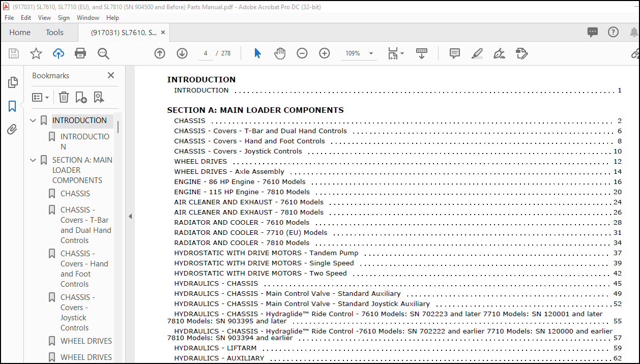Go to the previous page with the up arrow
This screenshot has height=364, width=640.
pos(160,53)
